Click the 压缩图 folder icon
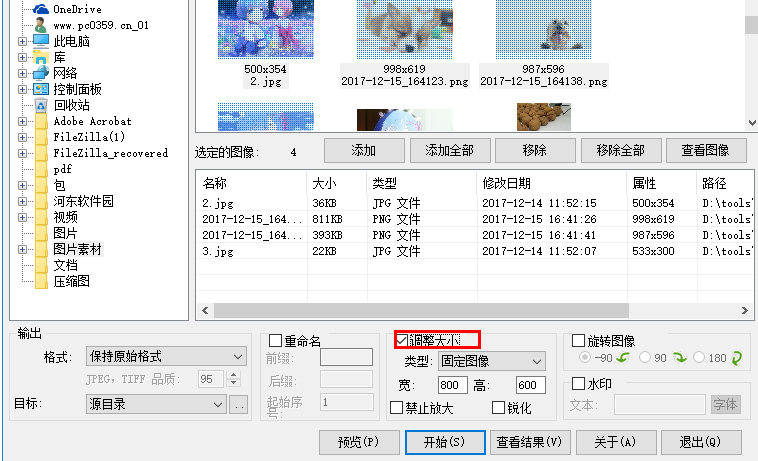758x461 pixels. [x=41, y=281]
